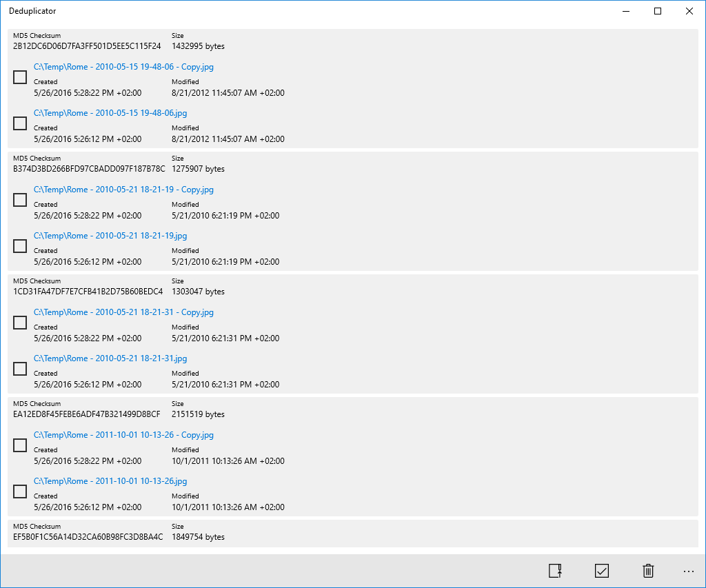Mark checkbox for Rome - 2011-10-01 10-13-26.jpg
The height and width of the screenshot is (588, 706).
20,491
